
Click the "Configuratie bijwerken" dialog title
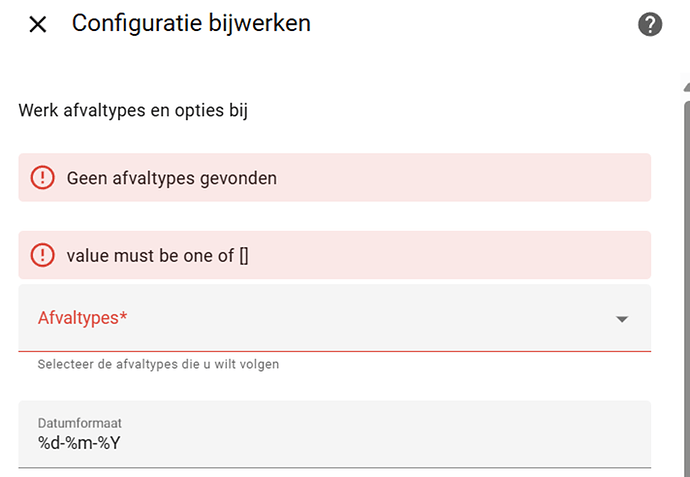(191, 24)
